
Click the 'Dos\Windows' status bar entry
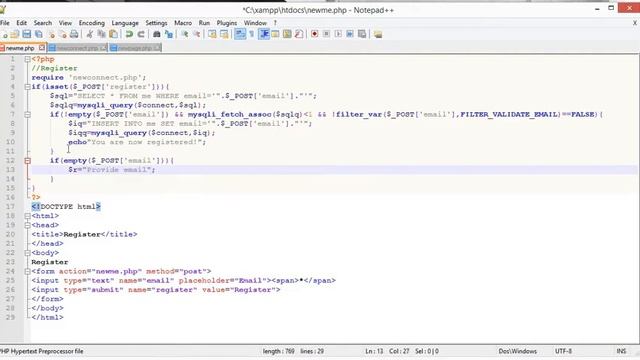pos(517,351)
